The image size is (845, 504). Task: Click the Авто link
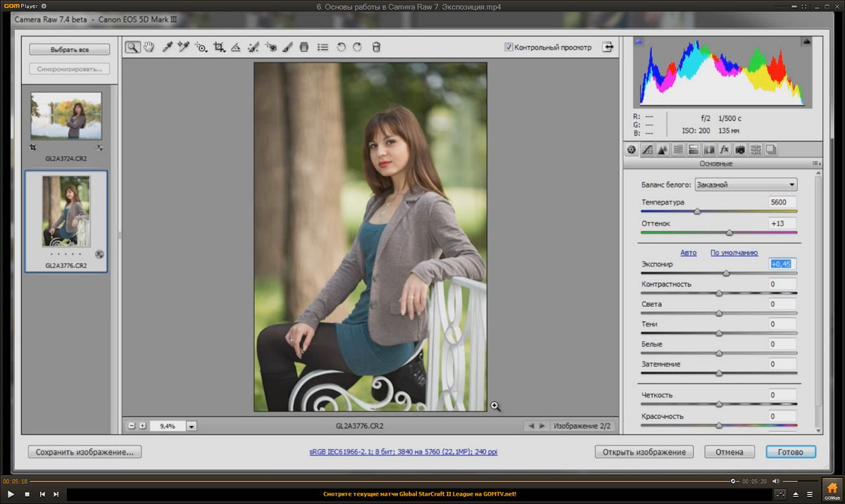(688, 253)
